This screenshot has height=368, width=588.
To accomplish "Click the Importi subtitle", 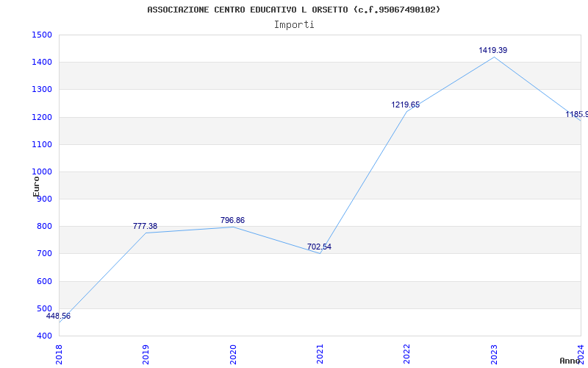I will tap(294, 25).
